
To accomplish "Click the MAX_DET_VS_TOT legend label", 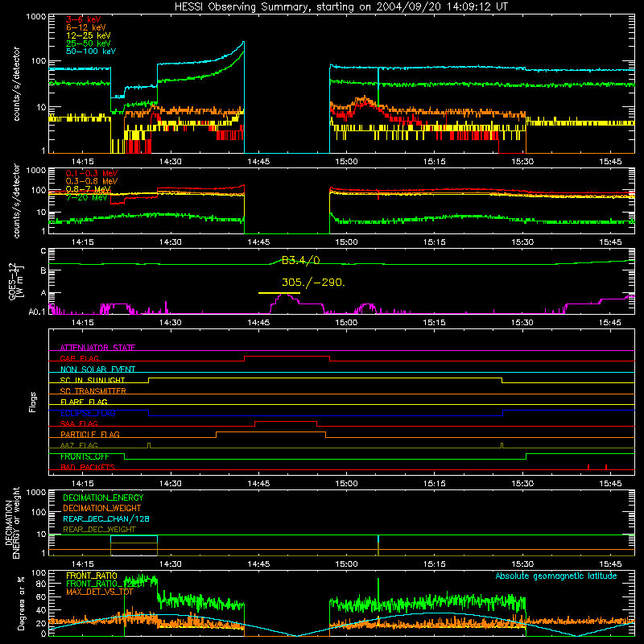I will (100, 592).
